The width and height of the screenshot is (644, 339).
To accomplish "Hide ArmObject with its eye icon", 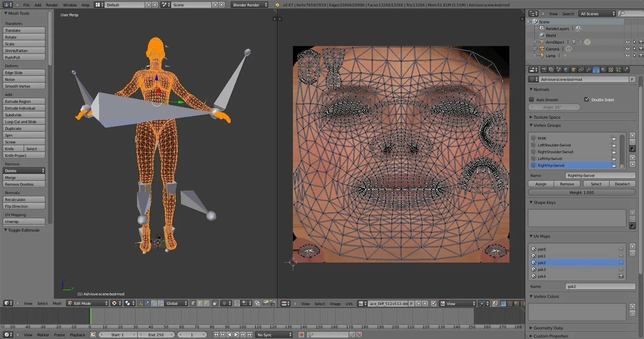I will click(627, 42).
